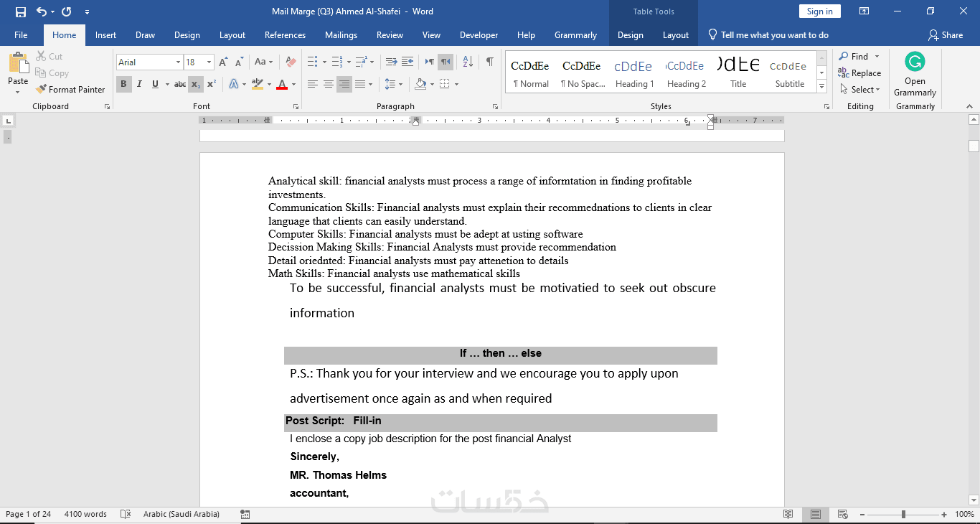The image size is (980, 524).
Task: Switch to Print Layout view
Action: [816, 514]
